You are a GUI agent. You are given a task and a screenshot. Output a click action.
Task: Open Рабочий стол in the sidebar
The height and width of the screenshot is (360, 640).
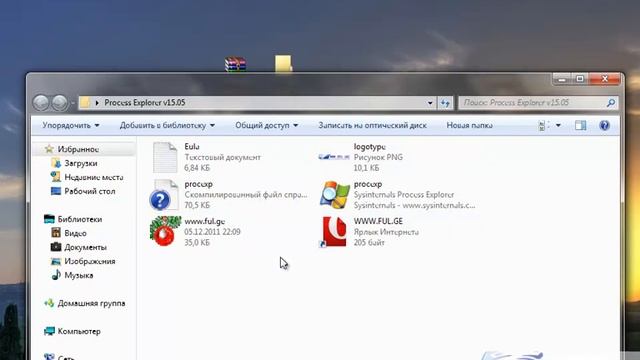coord(90,191)
